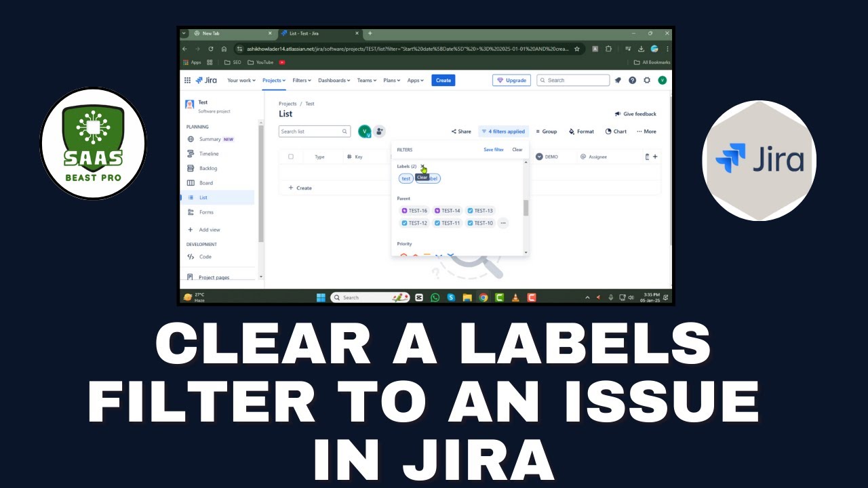Click the Filters panel scrollbar thumb
Viewport: 868px width, 488px height.
point(526,208)
